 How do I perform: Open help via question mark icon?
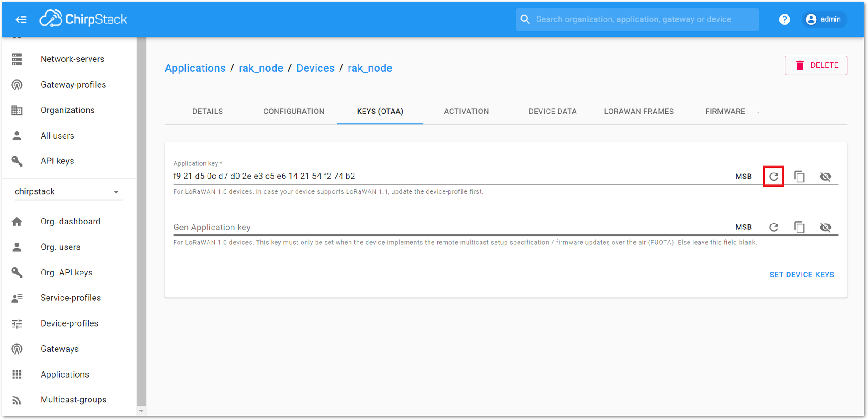[784, 19]
